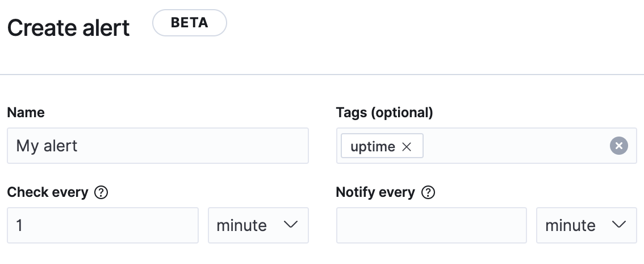Viewport: 644px width, 264px height.
Task: Click the Name field label
Action: tap(26, 113)
